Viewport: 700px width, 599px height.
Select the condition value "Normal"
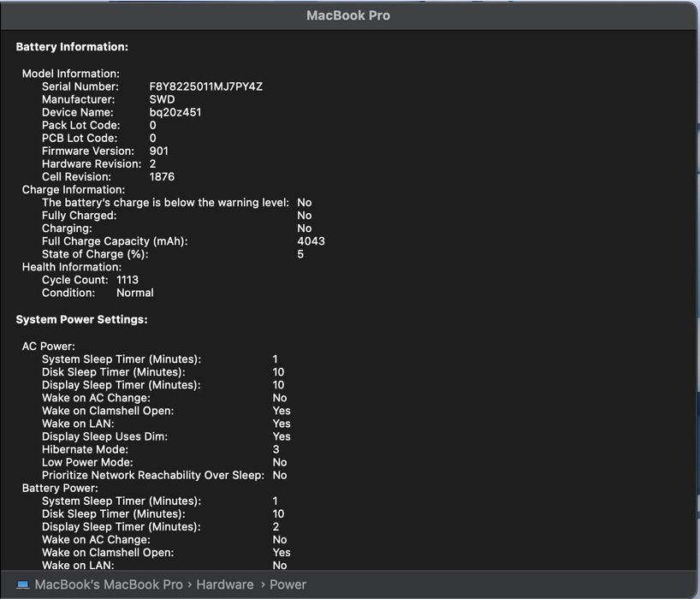[135, 294]
